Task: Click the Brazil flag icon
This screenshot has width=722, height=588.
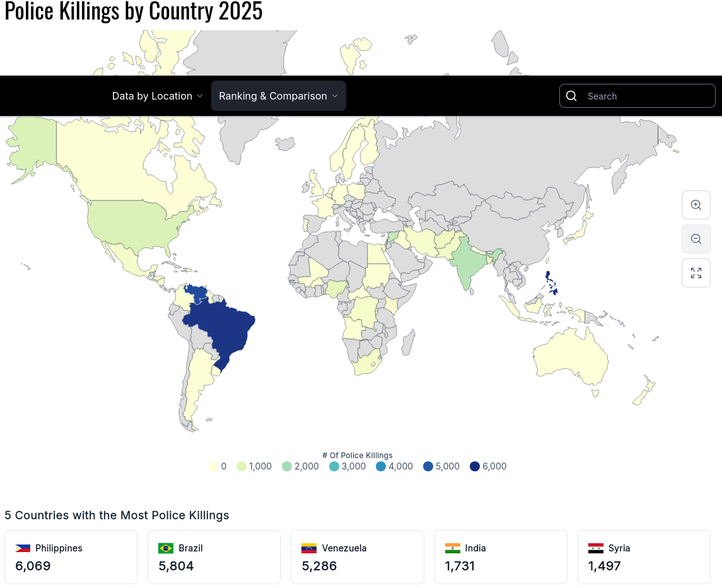Action: [166, 548]
